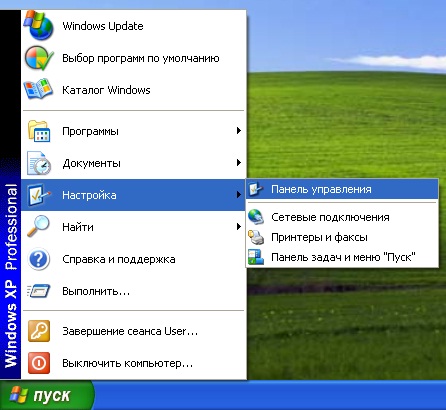Click the Выполнить run icon

point(39,291)
